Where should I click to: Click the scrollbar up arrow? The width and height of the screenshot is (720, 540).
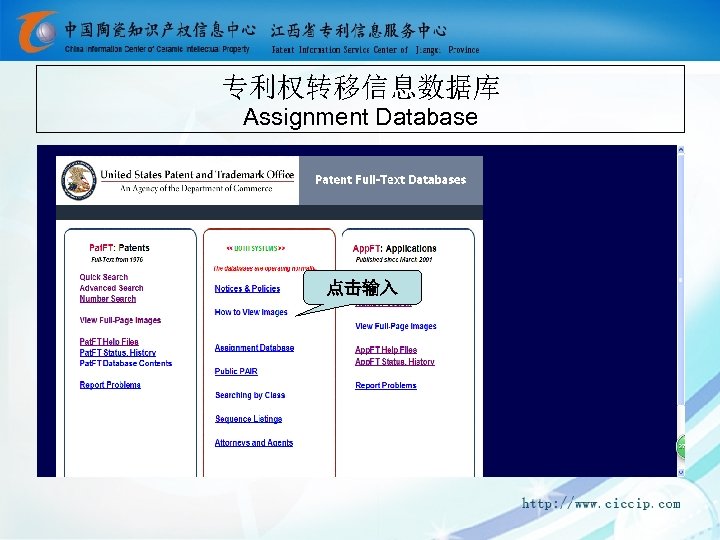pyautogui.click(x=681, y=150)
